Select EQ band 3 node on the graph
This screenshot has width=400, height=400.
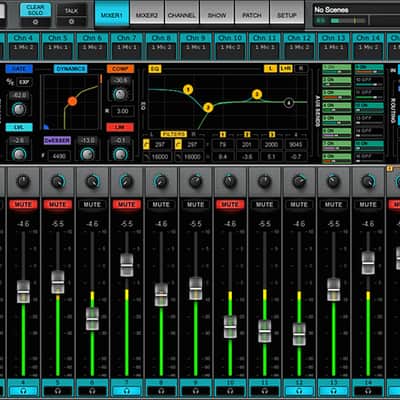pos(257,94)
